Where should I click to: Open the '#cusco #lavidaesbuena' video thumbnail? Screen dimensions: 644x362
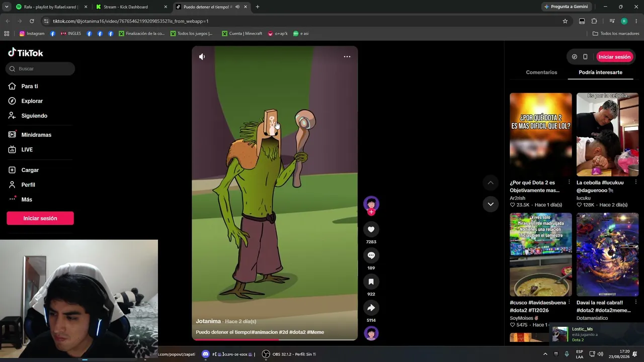coord(541,255)
